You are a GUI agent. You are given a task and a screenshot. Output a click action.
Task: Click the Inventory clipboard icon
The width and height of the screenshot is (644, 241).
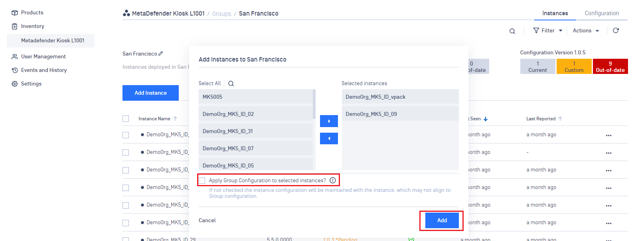click(x=15, y=26)
